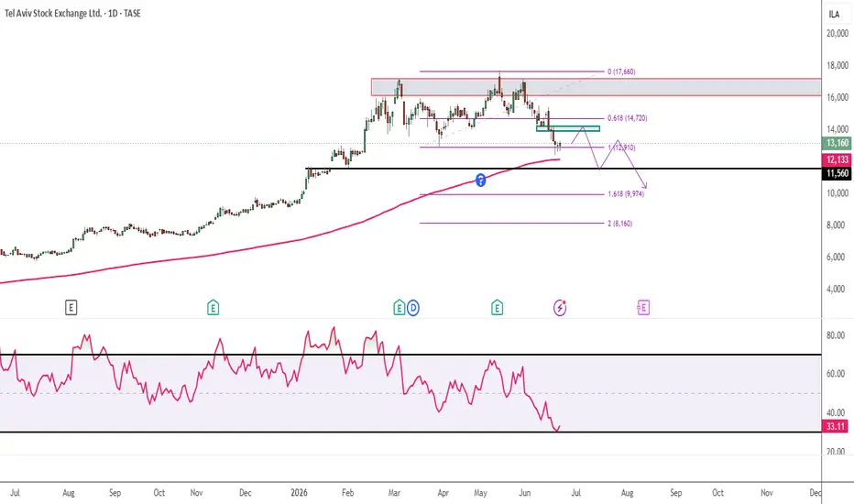Click the 16,000 price axis label
The image size is (854, 504).
[838, 97]
